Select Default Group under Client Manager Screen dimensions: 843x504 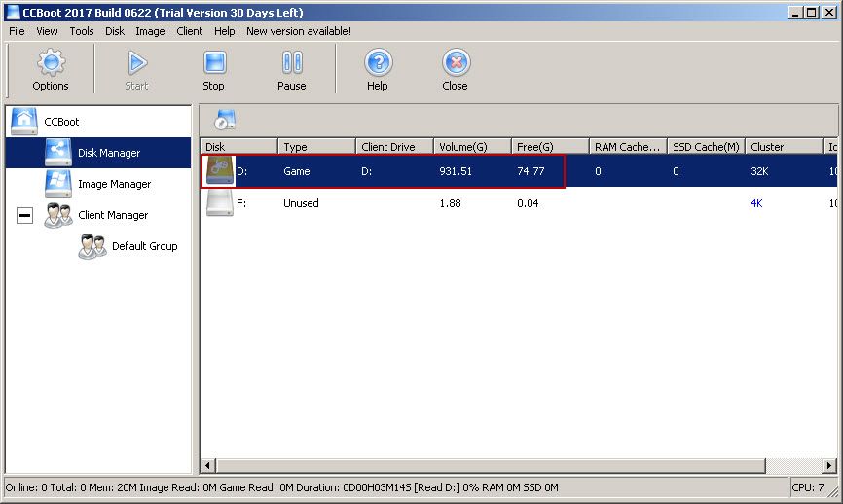click(x=144, y=246)
